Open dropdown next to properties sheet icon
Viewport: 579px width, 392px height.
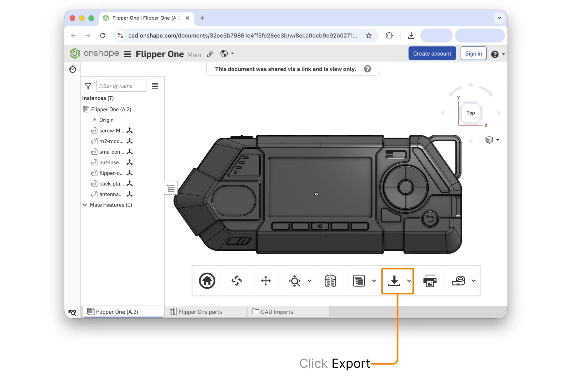tap(374, 280)
